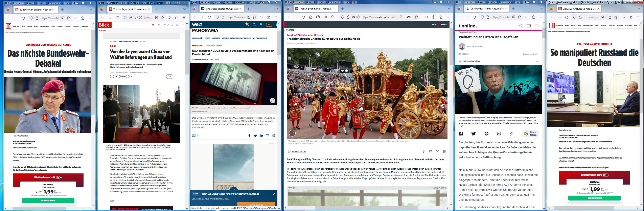Click the ABO button on WELT

(269, 24)
